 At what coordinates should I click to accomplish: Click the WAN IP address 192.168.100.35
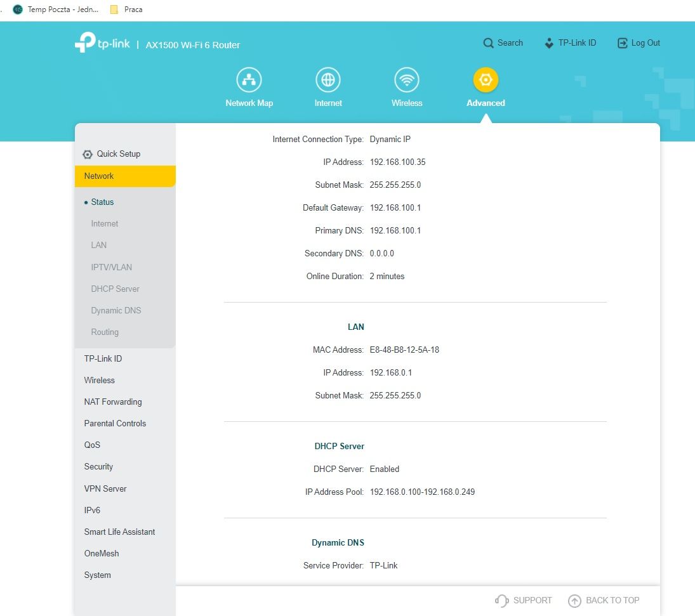pos(397,162)
